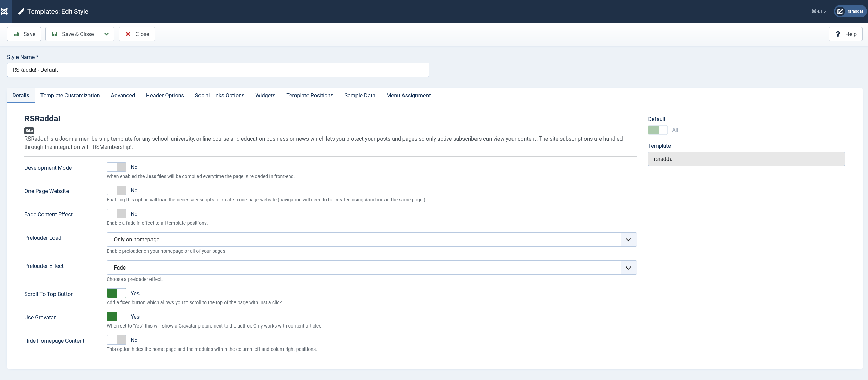Click the Preloader Load label
The width and height of the screenshot is (868, 380).
43,238
